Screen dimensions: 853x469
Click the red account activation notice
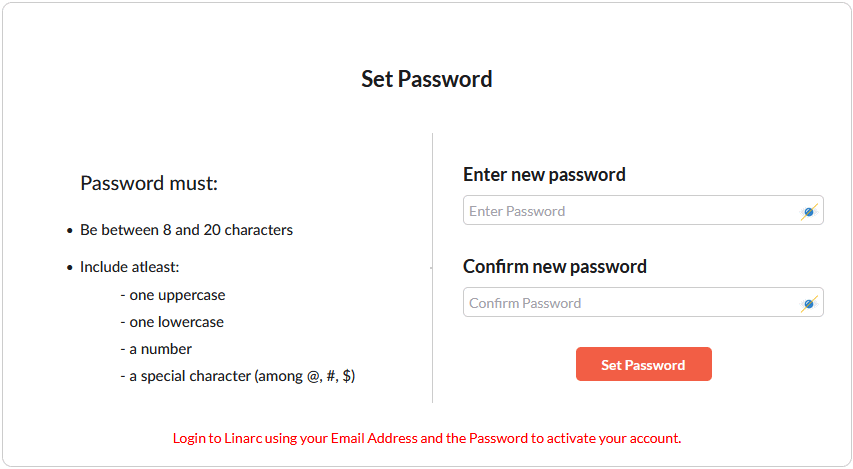pos(427,438)
